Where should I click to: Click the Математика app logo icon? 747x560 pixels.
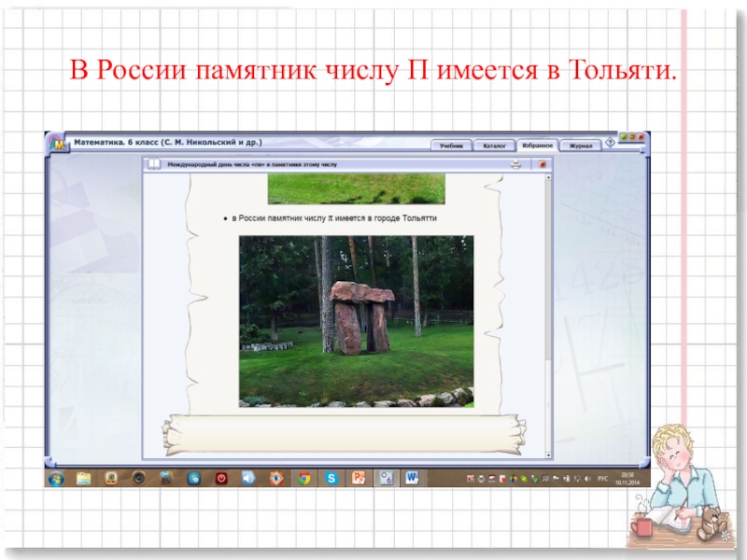point(58,143)
